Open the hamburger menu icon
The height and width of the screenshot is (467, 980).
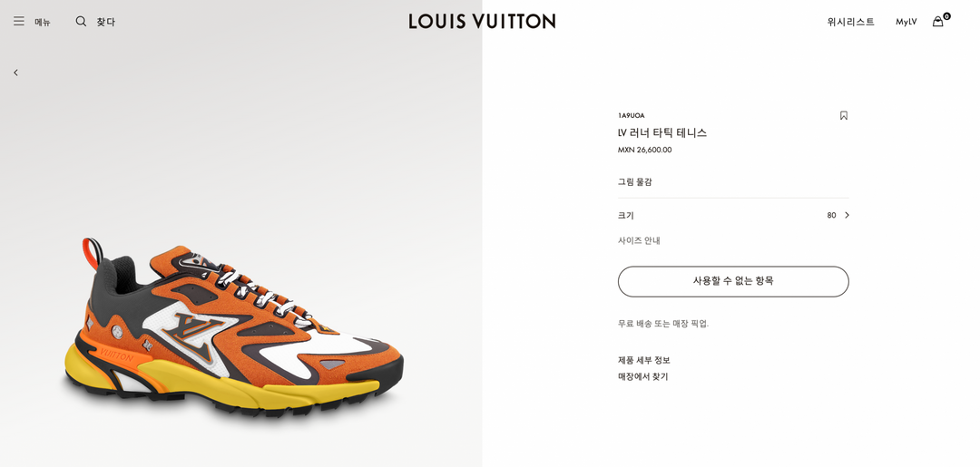19,21
